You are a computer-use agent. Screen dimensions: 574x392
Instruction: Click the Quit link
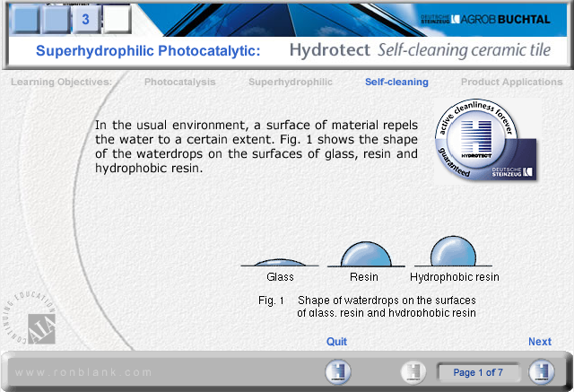coord(336,342)
